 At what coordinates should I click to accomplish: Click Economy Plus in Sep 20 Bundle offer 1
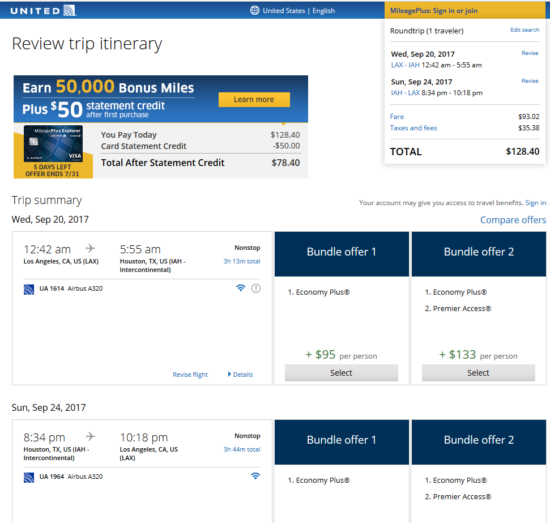click(319, 292)
